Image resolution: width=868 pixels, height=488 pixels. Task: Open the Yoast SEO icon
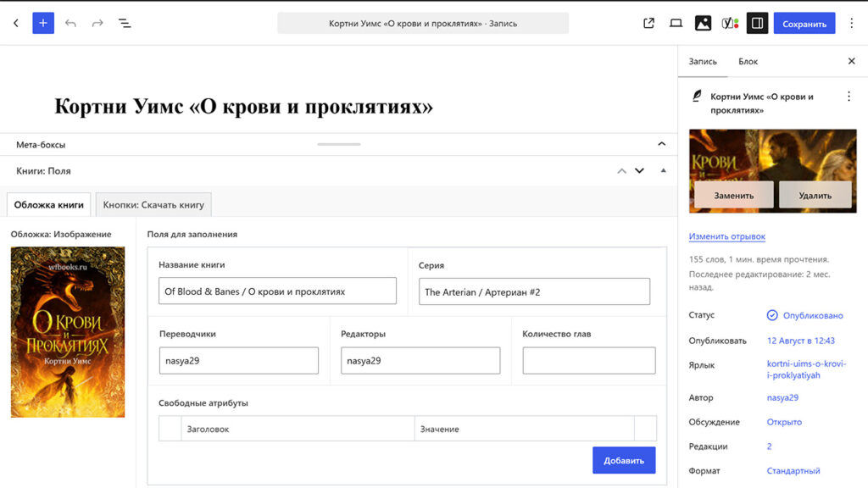coord(730,23)
